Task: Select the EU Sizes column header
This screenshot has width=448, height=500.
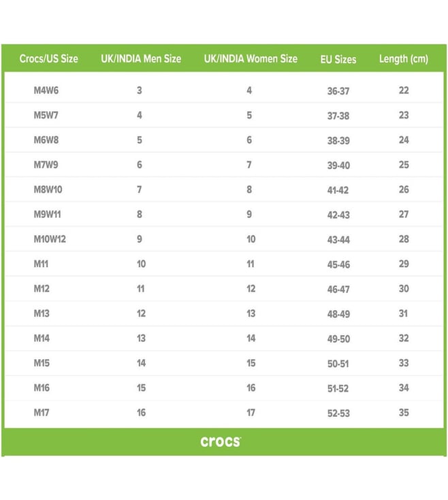Action: point(338,59)
